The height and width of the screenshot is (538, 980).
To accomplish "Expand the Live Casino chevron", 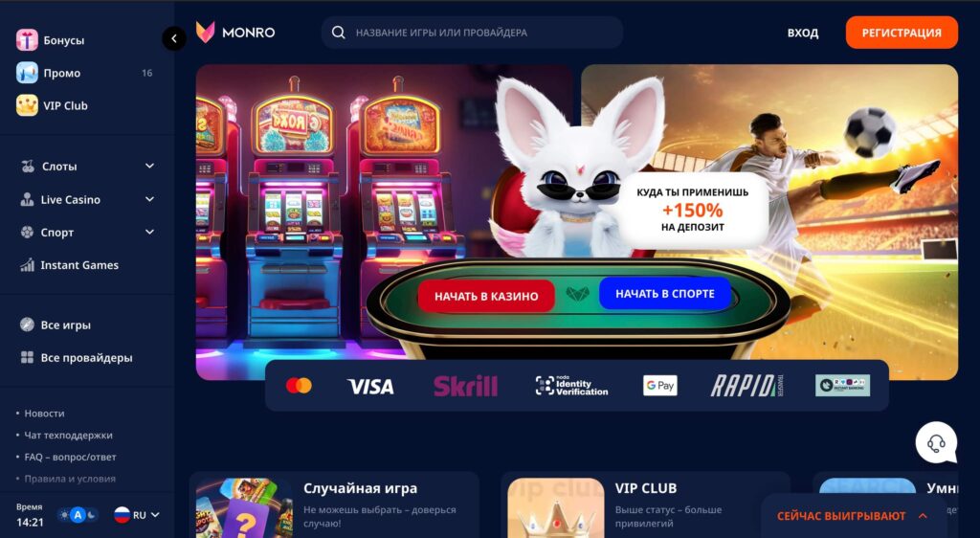I will click(150, 199).
